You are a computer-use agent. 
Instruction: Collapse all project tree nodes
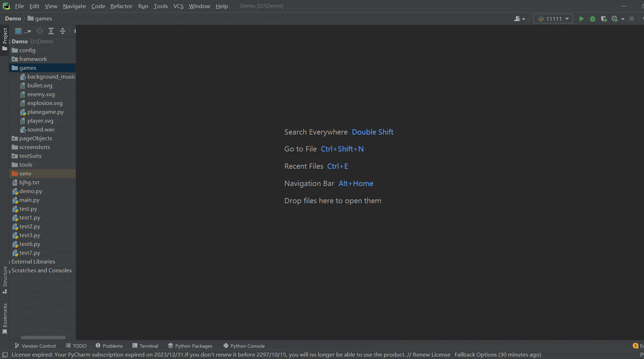point(63,31)
